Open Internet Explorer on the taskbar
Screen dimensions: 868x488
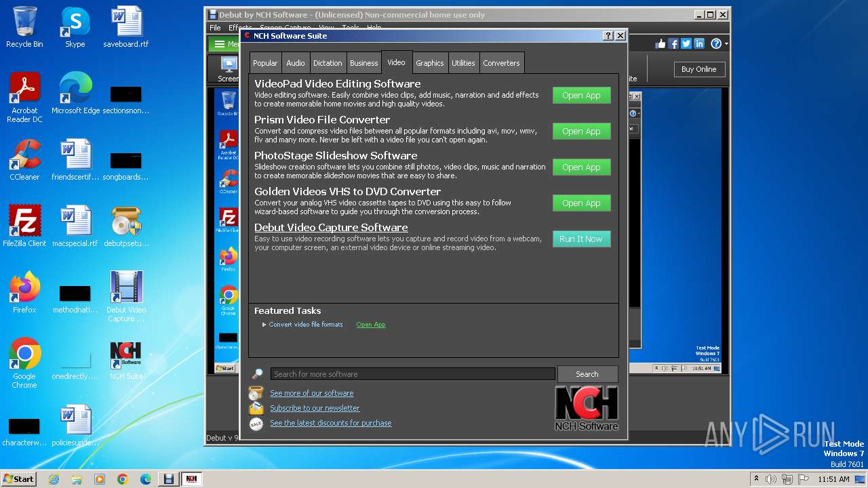tap(54, 479)
